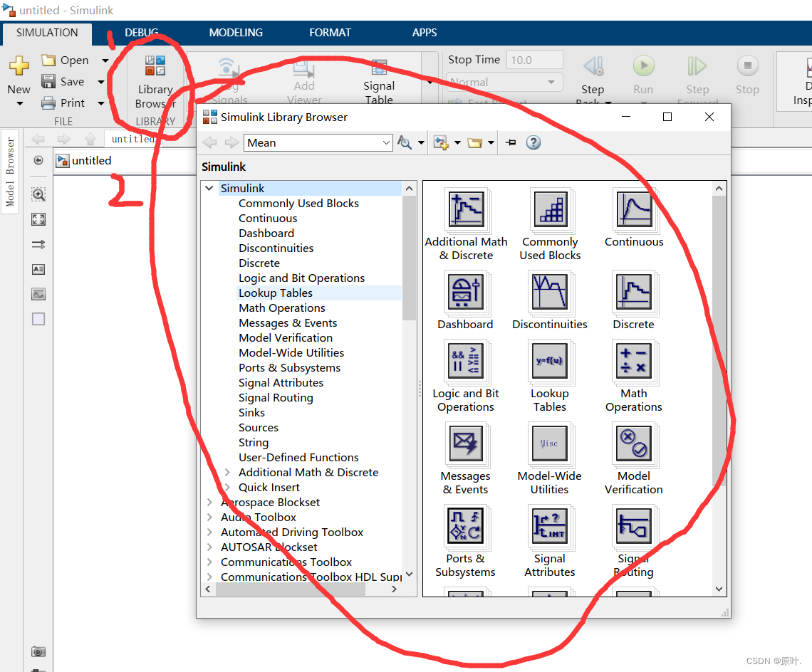Open the Continuous library icon
Image resolution: width=812 pixels, height=672 pixels.
635,209
